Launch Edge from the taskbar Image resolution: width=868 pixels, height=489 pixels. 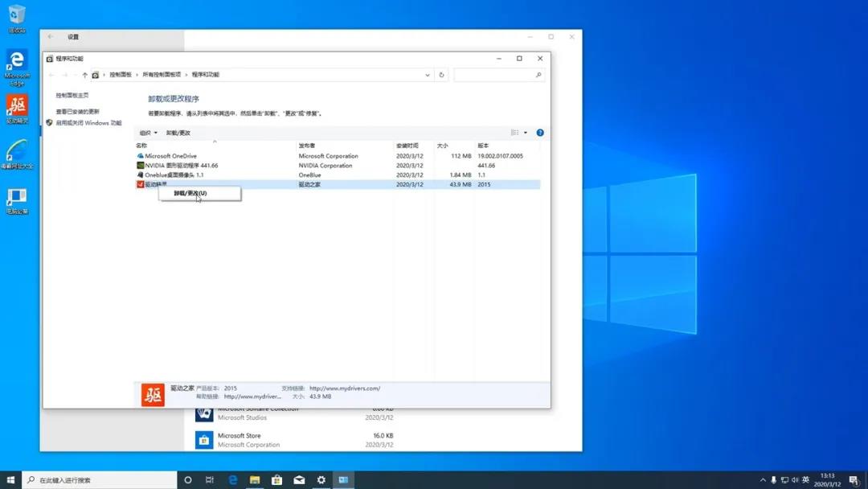click(232, 480)
